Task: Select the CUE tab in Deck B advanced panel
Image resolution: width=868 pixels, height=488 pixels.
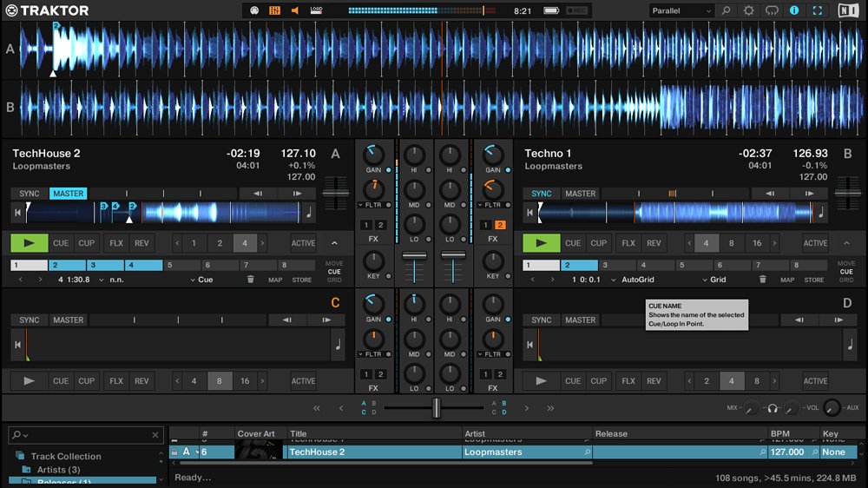Action: tap(845, 272)
